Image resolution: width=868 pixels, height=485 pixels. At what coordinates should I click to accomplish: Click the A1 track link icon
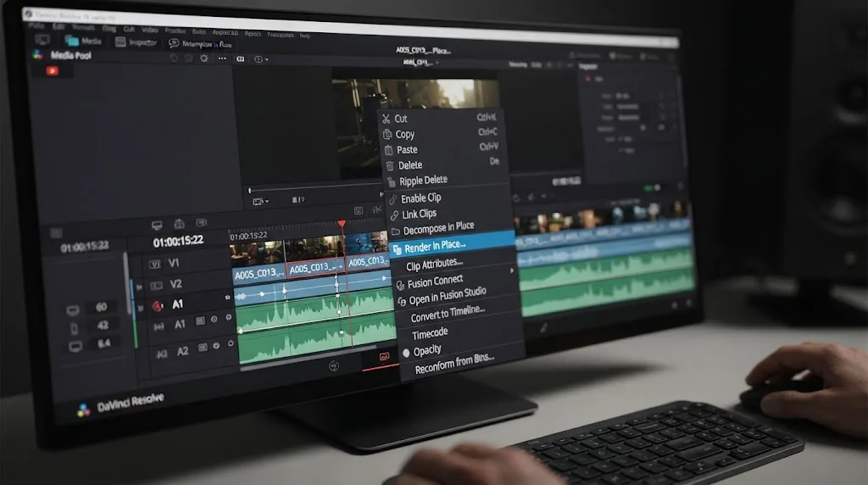coord(159,326)
